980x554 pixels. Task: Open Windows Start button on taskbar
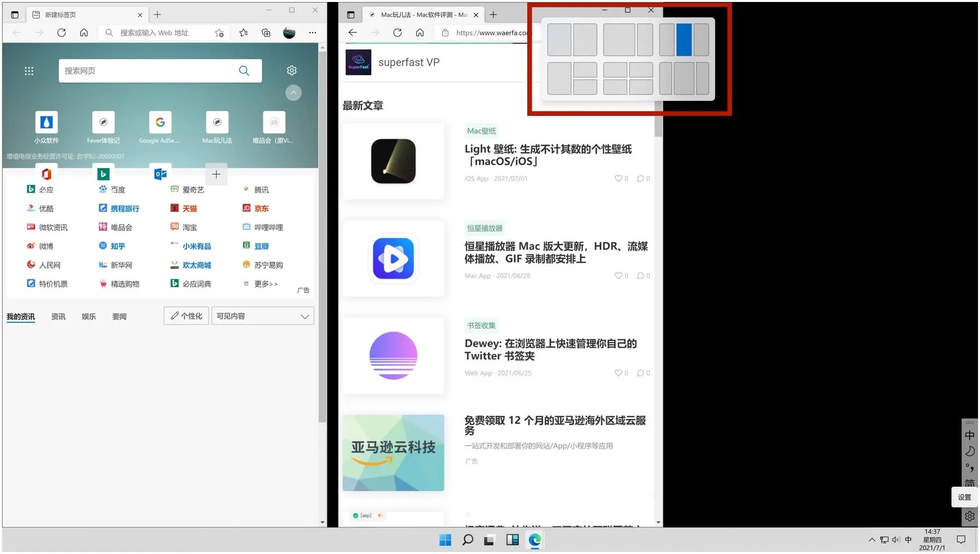445,540
